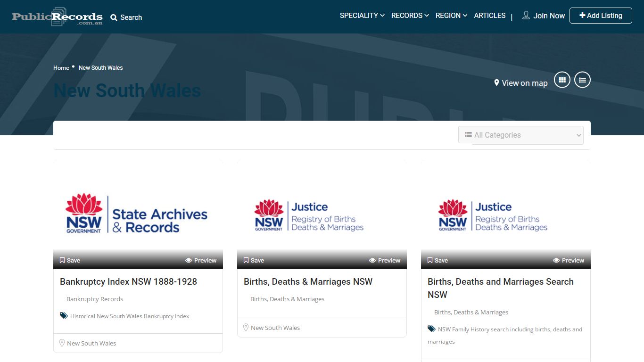Click Historical New South Wales Bankruptcy Index tag
Viewport: 644px width, 362px height.
point(130,316)
